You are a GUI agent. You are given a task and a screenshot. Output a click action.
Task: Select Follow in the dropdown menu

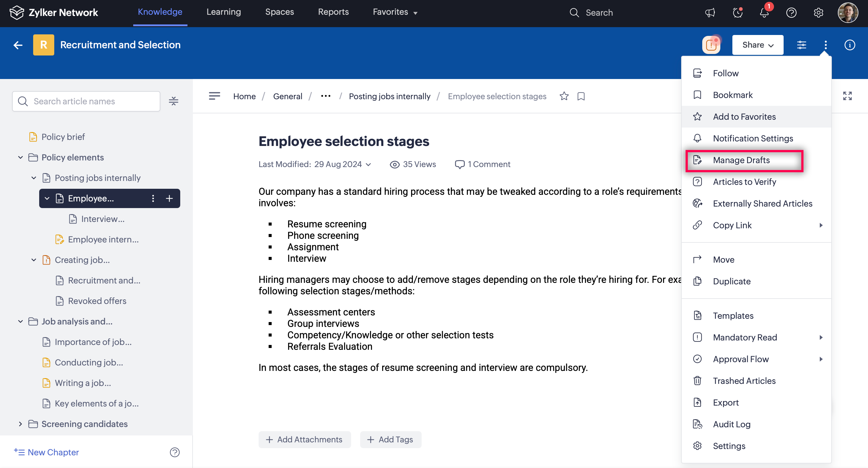click(x=725, y=73)
